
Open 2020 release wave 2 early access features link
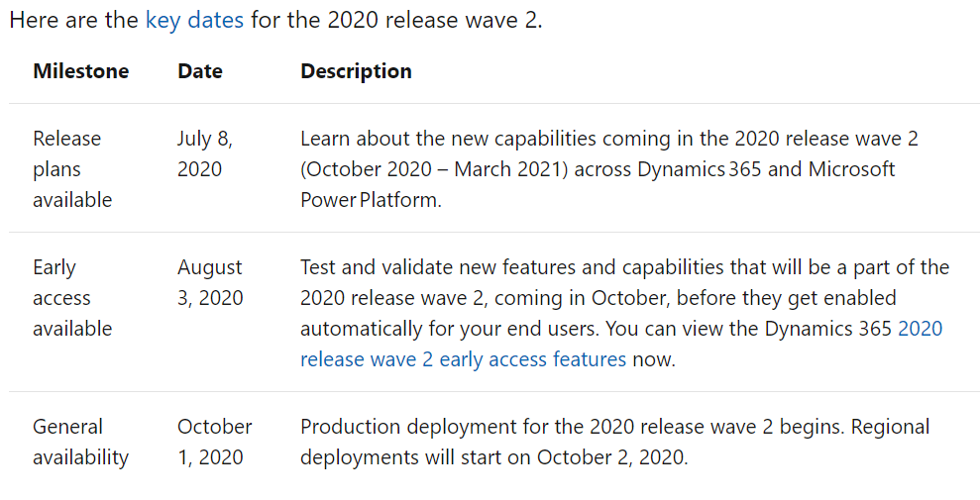tap(621, 344)
